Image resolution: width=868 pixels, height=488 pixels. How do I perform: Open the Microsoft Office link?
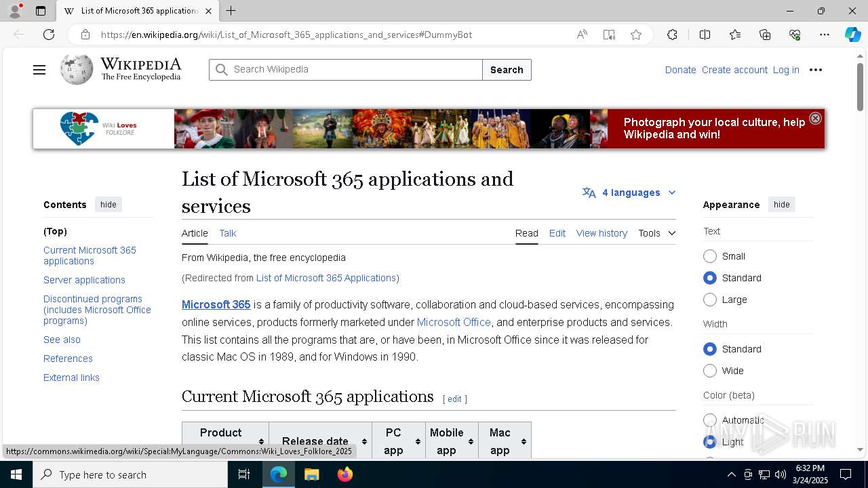[454, 322]
